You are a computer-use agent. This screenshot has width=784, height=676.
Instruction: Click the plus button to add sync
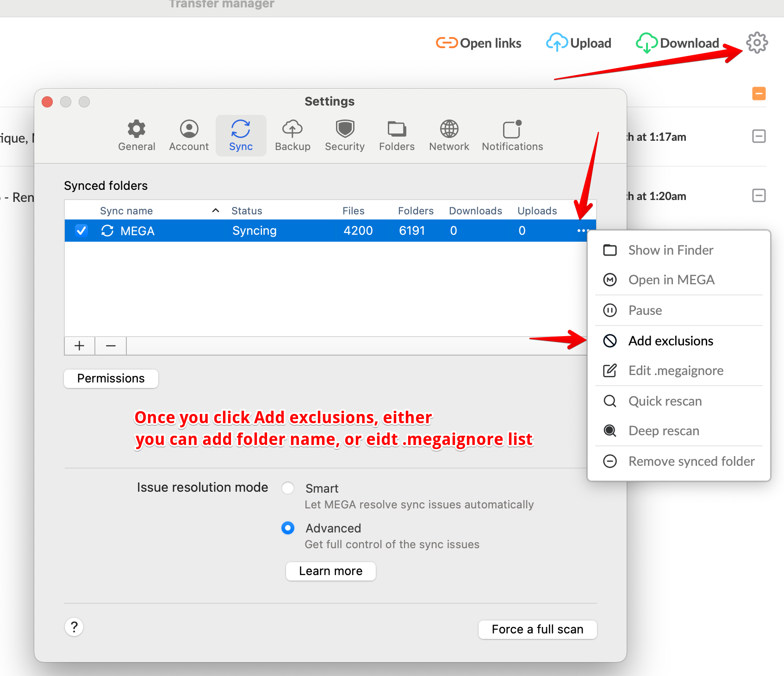[x=80, y=346]
